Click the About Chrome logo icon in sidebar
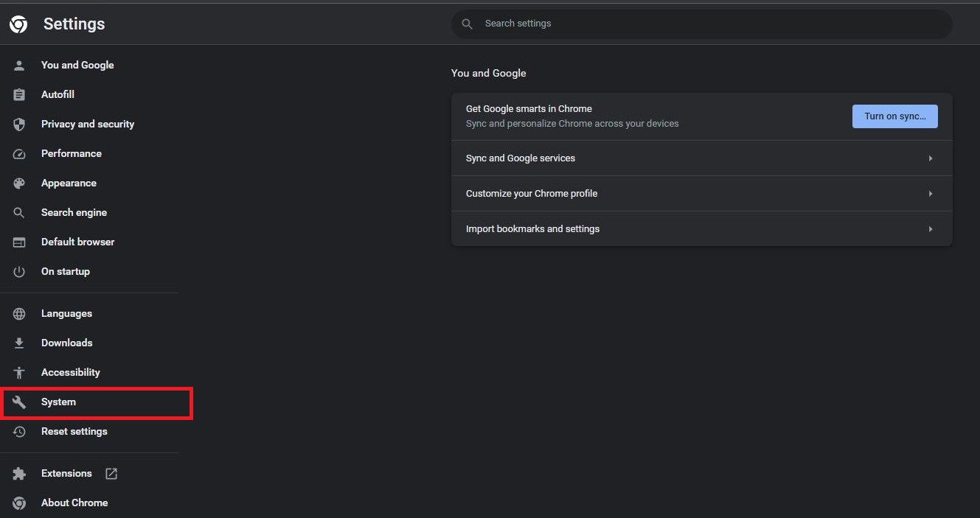 point(19,503)
